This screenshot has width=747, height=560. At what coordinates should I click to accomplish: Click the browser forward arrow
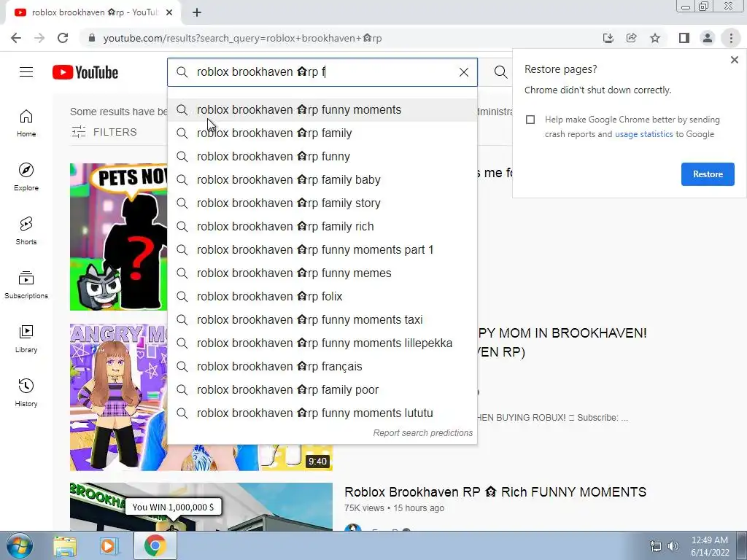[x=39, y=38]
